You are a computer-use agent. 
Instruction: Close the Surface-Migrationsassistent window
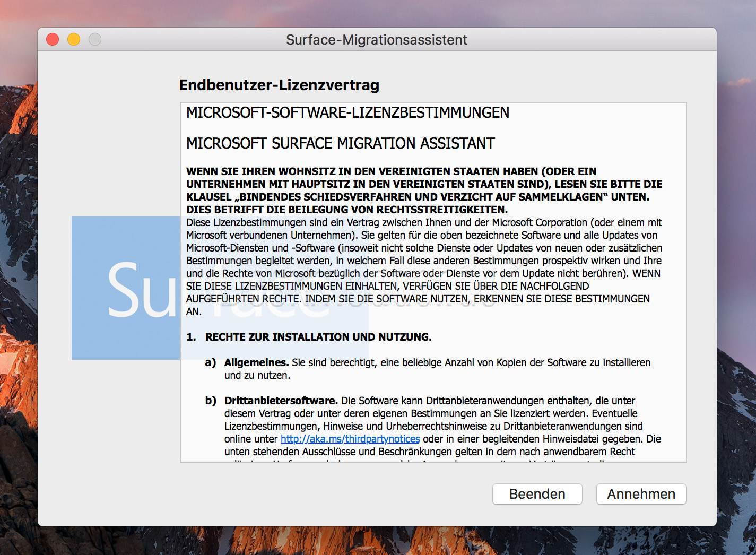tap(53, 39)
